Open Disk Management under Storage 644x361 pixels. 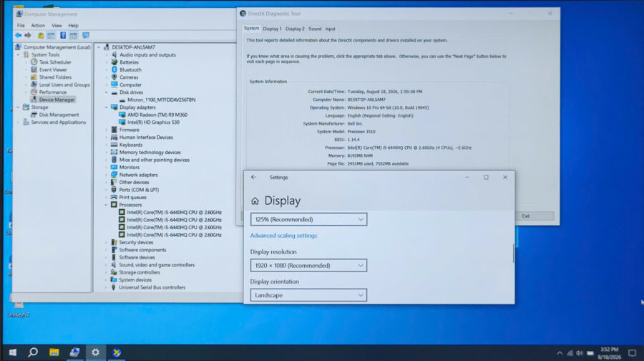tap(59, 115)
